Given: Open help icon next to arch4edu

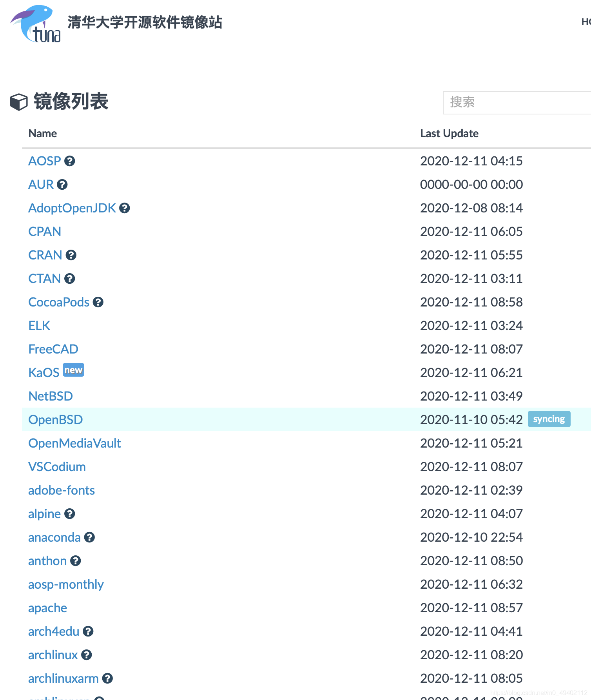Looking at the screenshot, I should (88, 631).
